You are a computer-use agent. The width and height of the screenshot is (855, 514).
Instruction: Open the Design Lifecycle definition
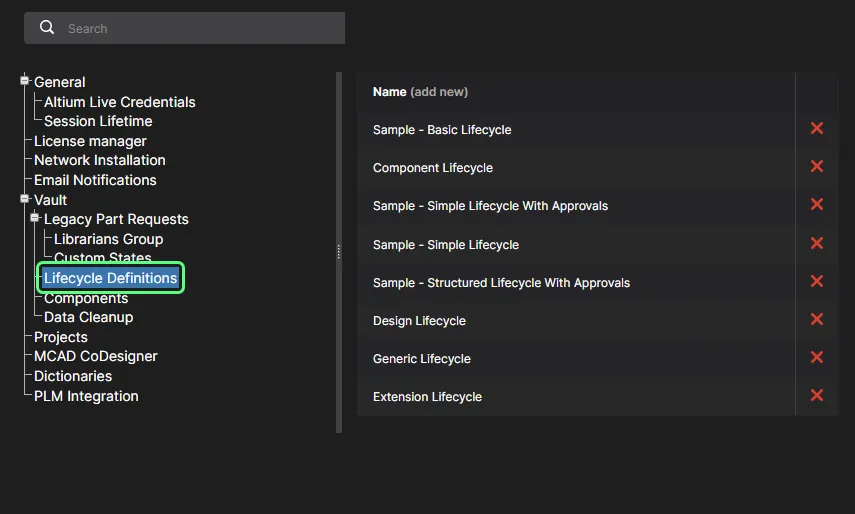tap(419, 321)
